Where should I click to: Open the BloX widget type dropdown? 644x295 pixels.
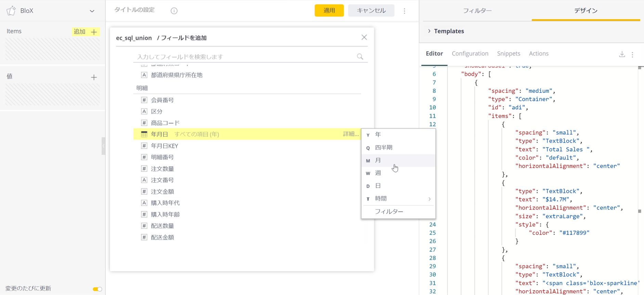(92, 11)
